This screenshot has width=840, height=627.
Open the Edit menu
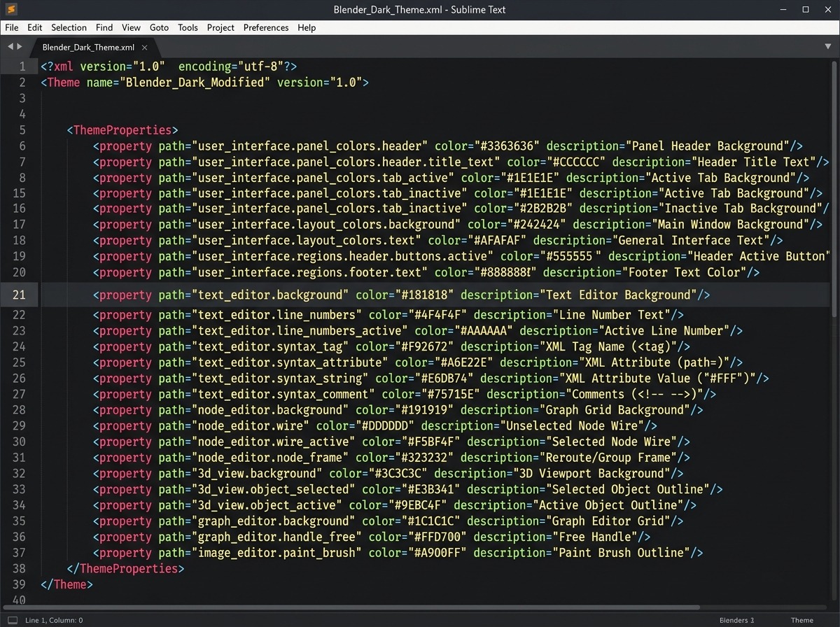click(34, 27)
